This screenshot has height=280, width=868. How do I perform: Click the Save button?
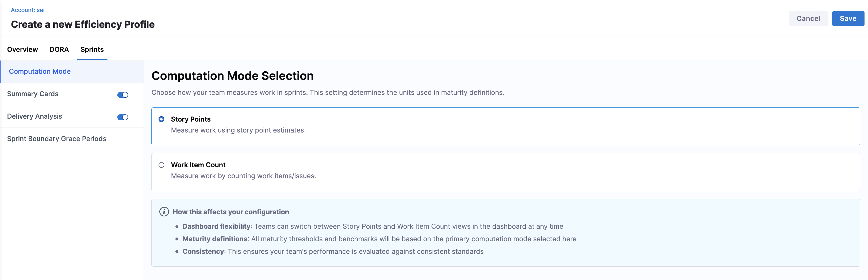pyautogui.click(x=848, y=18)
